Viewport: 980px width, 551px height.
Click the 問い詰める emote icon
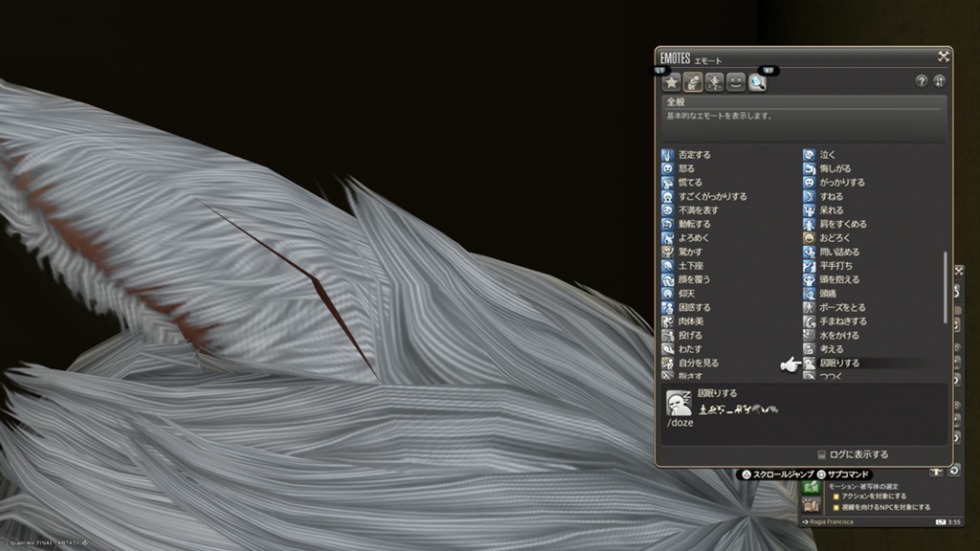tap(810, 252)
